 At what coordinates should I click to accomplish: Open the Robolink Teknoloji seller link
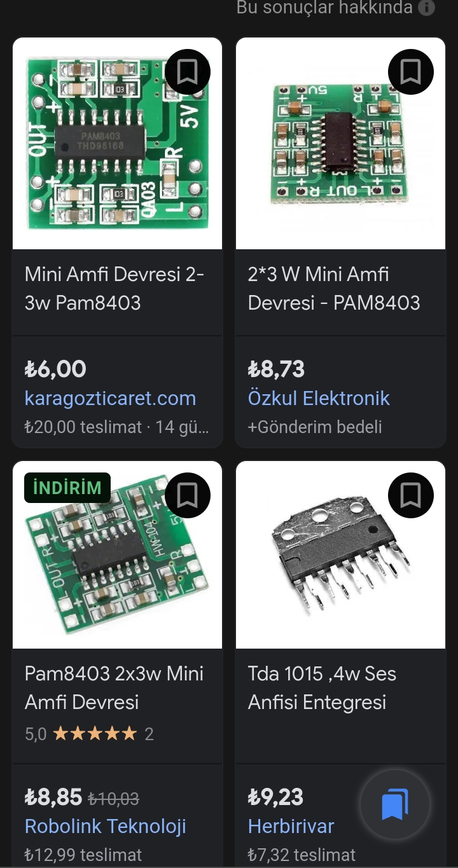point(106,826)
